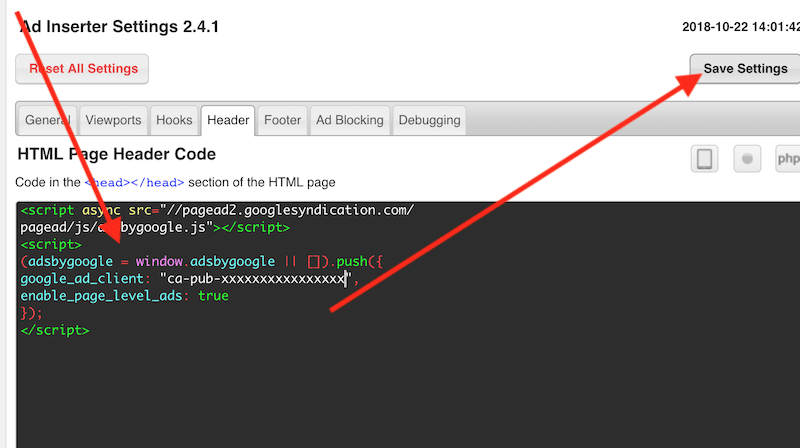Click the HTML Page Header Code heading
The width and height of the screenshot is (800, 448).
116,154
